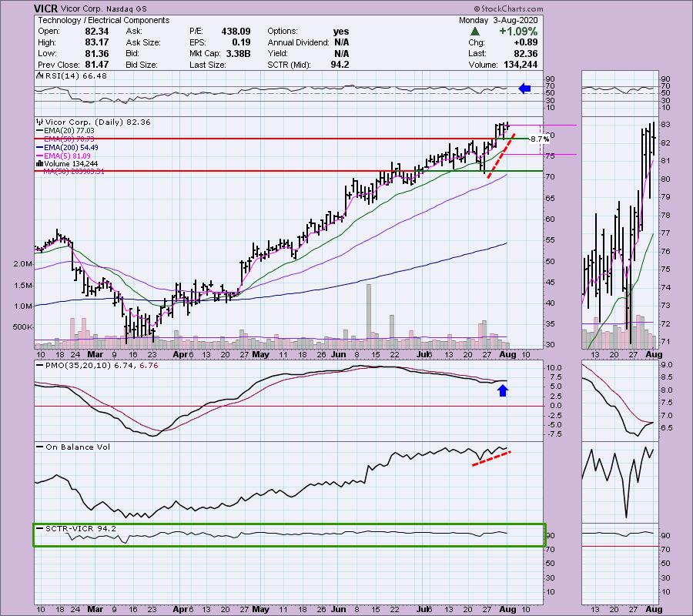693x616 pixels.
Task: Click the MA(50) volume average legend entry
Action: click(x=74, y=172)
